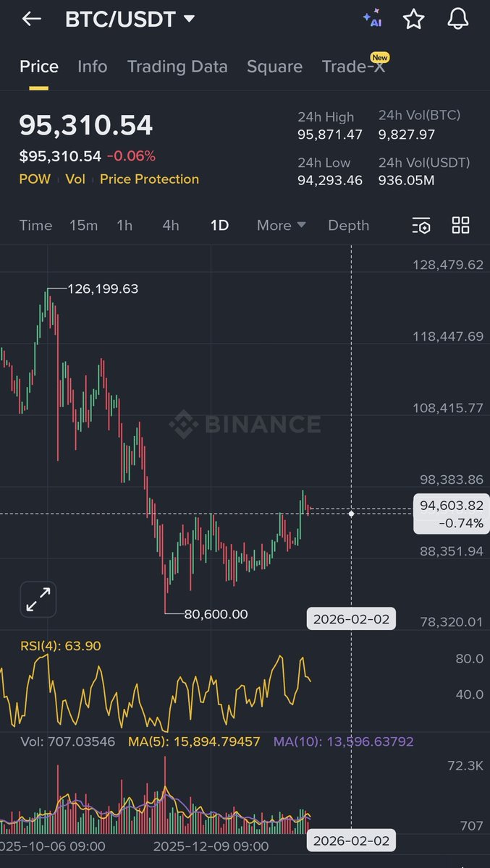Tap the 118,447.69 price axis label
The image size is (490, 868).
448,336
